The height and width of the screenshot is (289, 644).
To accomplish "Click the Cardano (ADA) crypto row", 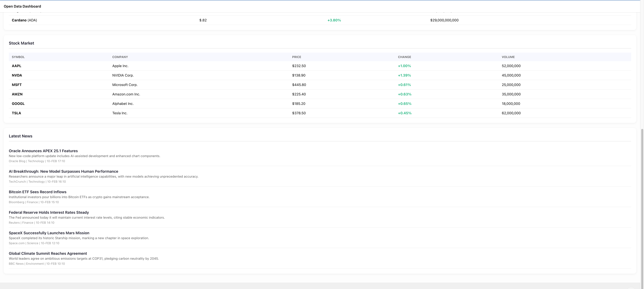I will pos(24,20).
